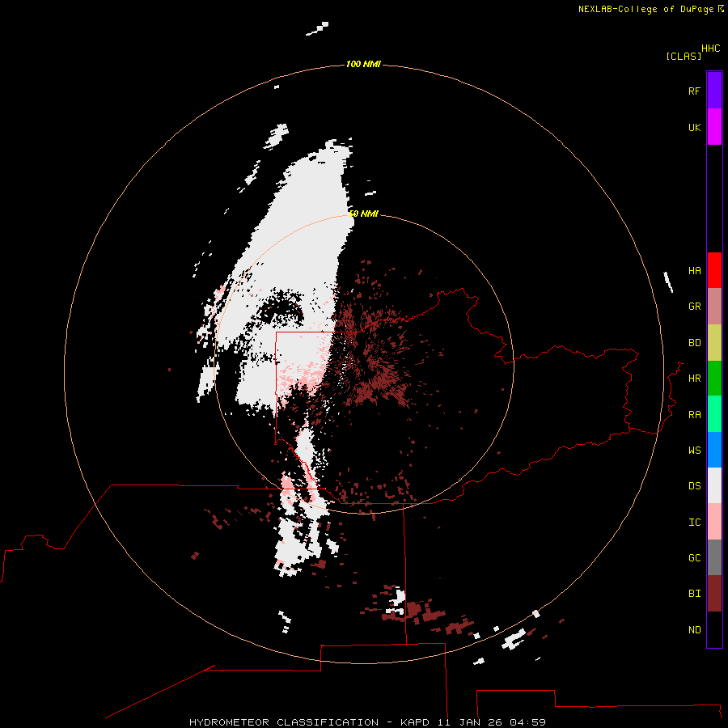Click the 50 NMI range ring label
728x728 pixels.
[x=363, y=214]
